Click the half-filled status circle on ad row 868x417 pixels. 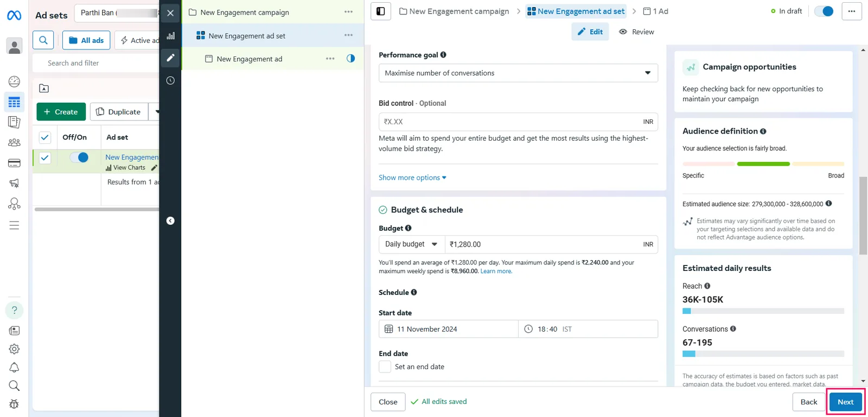(x=350, y=59)
